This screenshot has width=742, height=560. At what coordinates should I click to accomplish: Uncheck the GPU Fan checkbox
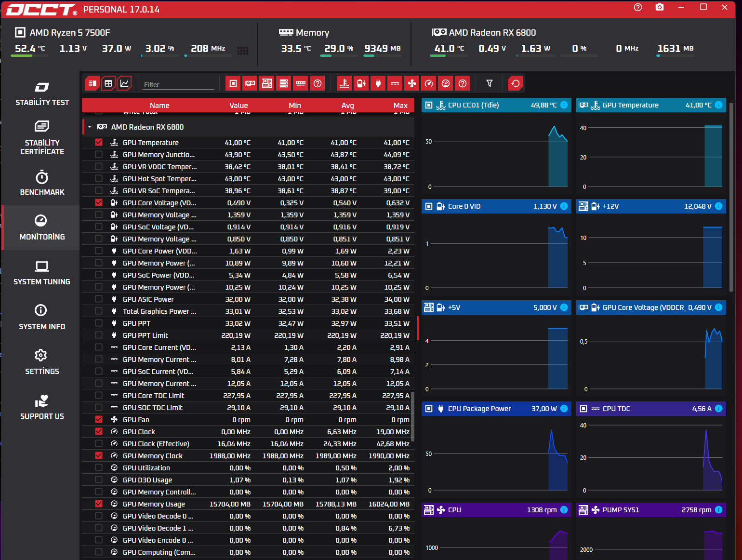99,419
